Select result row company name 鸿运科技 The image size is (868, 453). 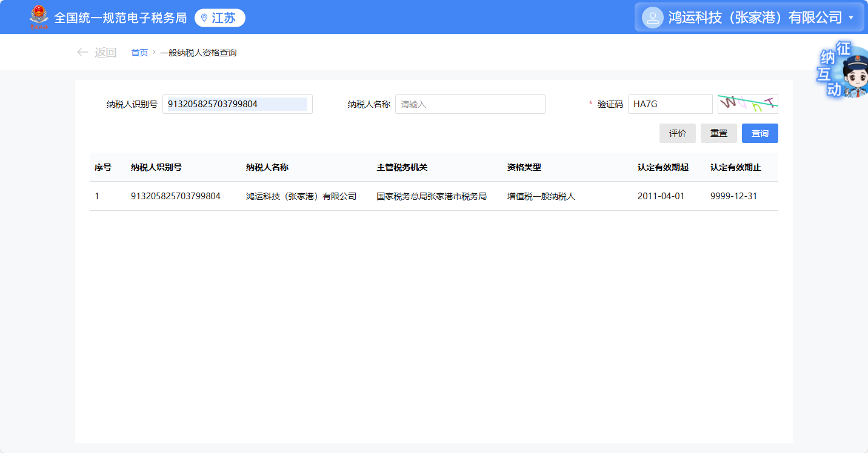click(301, 196)
